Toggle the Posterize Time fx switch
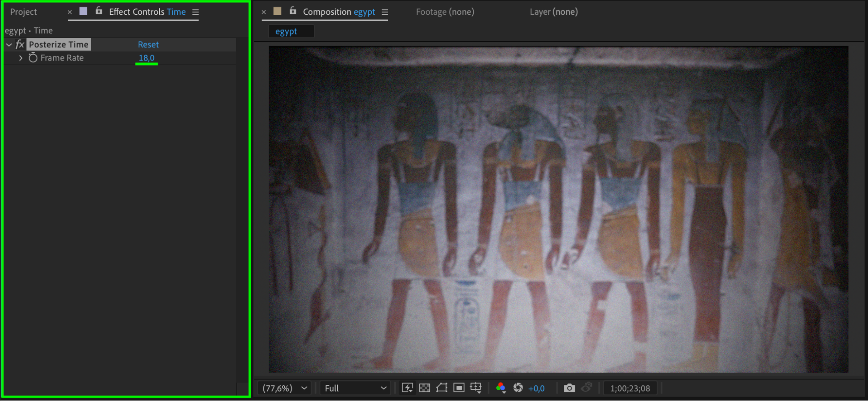The width and height of the screenshot is (868, 401). click(x=20, y=44)
